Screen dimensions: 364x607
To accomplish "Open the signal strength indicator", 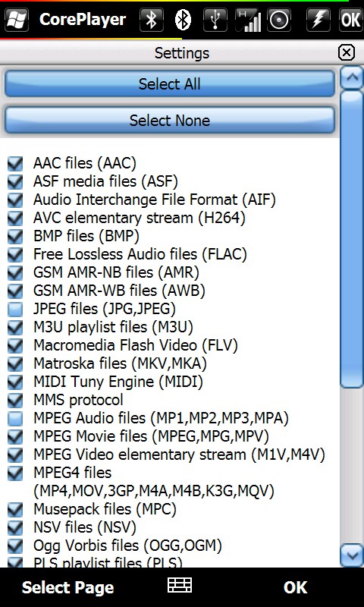I will [247, 20].
